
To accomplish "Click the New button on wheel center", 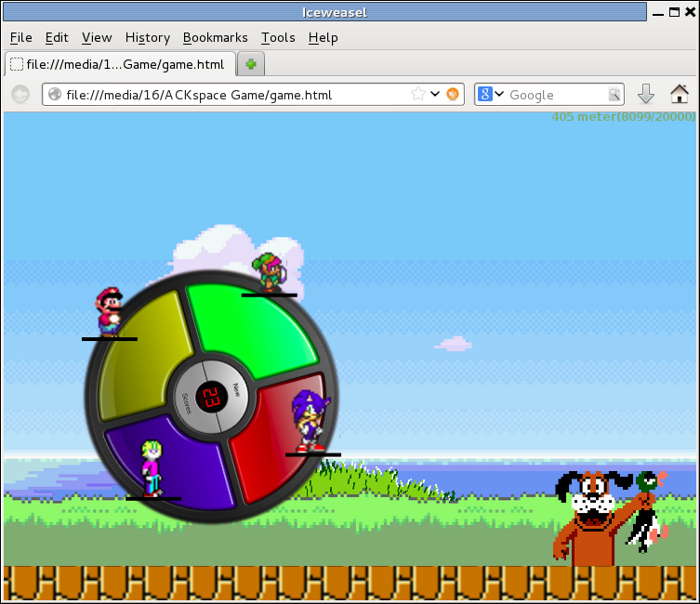I will point(236,390).
